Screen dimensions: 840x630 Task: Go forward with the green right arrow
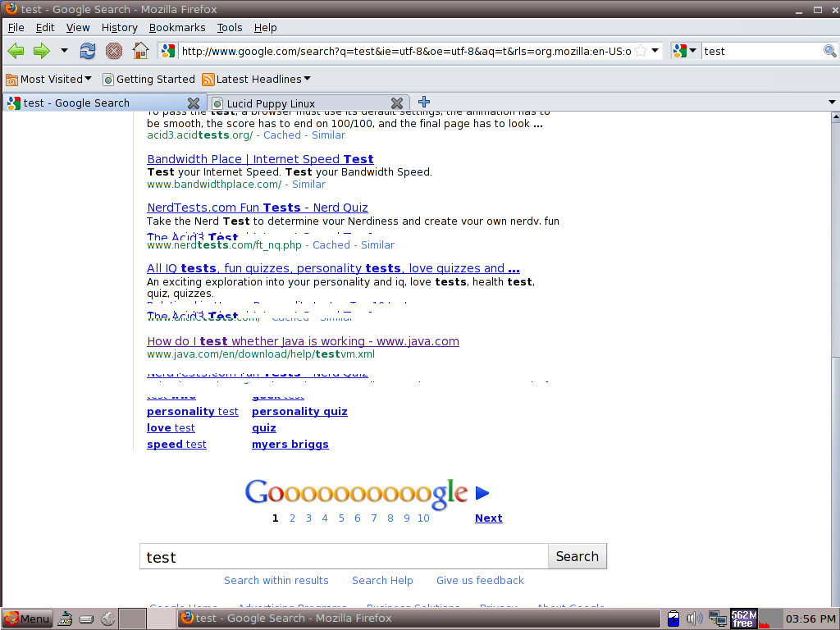pos(41,51)
